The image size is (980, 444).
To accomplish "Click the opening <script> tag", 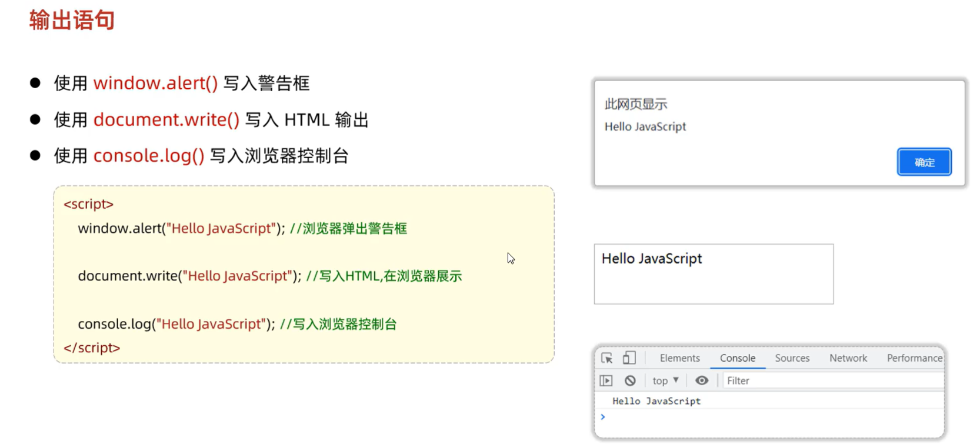I will 88,204.
